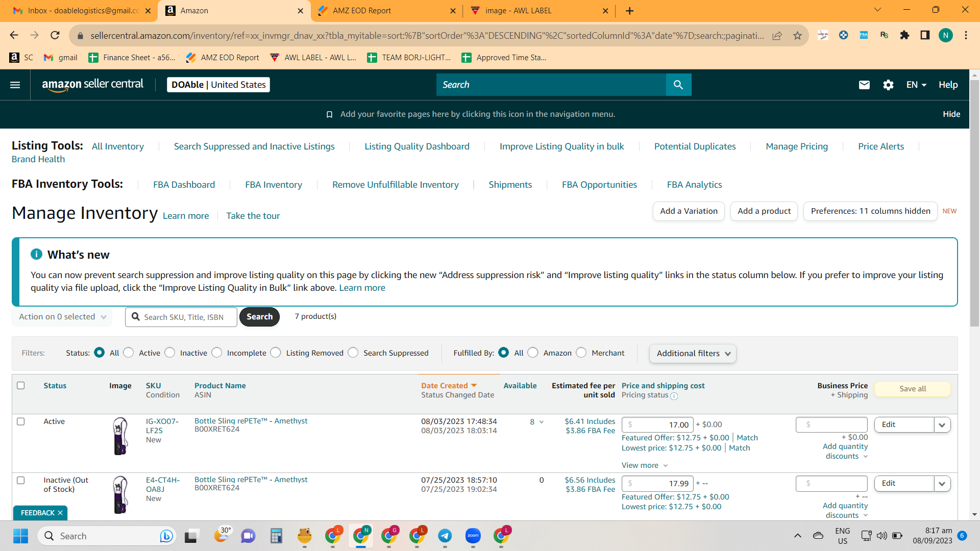Viewport: 980px width, 551px height.
Task: Sort by the Date Created column
Action: [x=449, y=386]
